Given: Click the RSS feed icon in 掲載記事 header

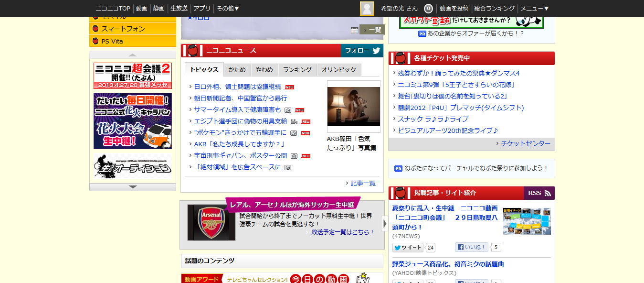Looking at the screenshot, I should click(548, 193).
